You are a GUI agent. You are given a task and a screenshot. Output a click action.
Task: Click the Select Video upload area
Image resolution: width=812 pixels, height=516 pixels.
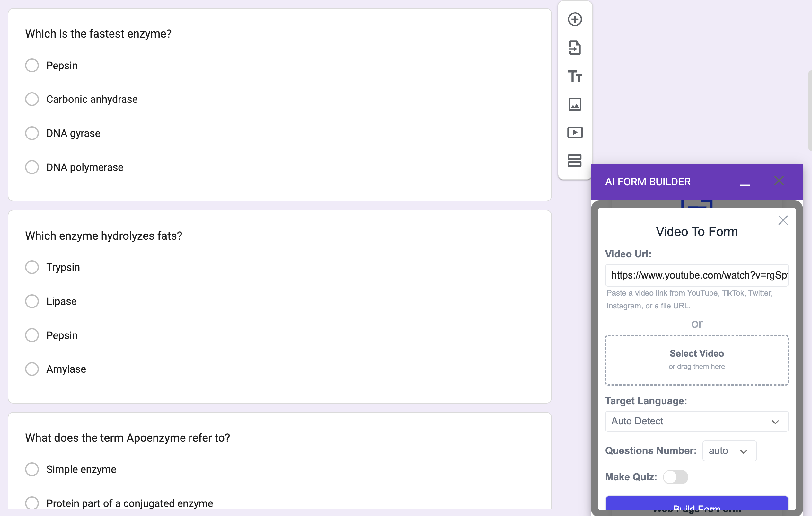coord(696,360)
